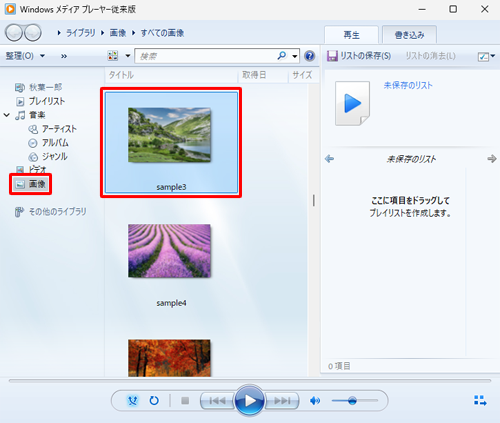Screen dimensions: 500x423
Task: Click the 未保存のリスト list title
Action: [411, 159]
